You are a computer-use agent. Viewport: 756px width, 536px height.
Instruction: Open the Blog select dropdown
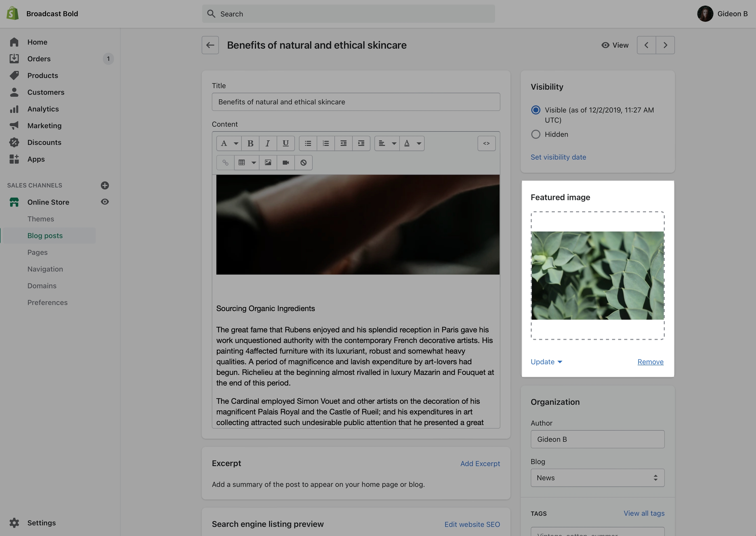tap(597, 478)
